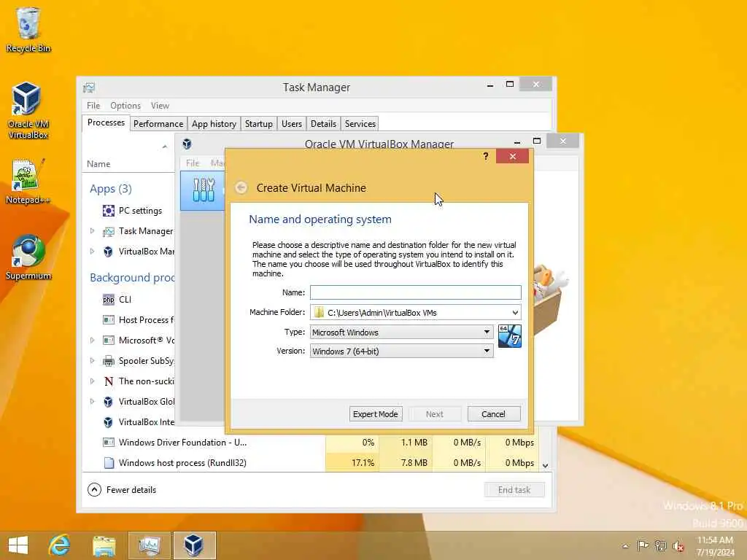
Task: Switch to the Performance tab
Action: [x=158, y=124]
